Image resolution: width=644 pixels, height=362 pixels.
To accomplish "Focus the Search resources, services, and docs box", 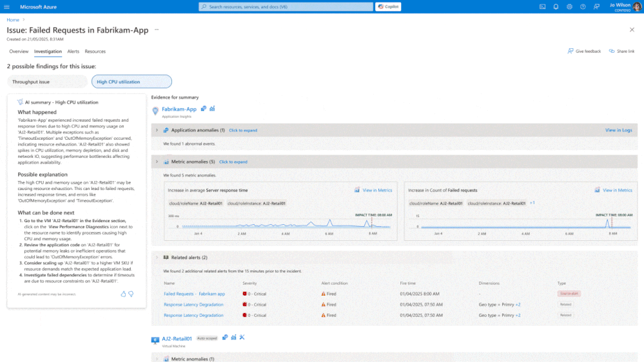I will click(286, 6).
